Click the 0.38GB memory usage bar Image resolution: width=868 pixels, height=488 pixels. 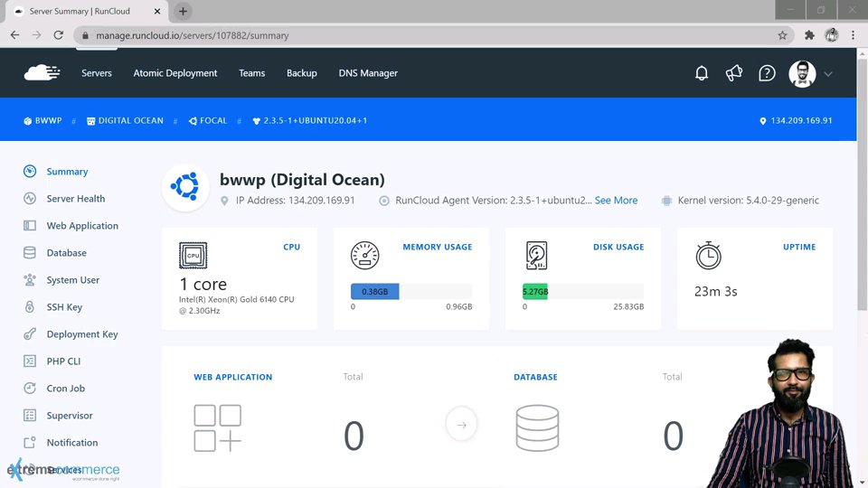point(374,292)
